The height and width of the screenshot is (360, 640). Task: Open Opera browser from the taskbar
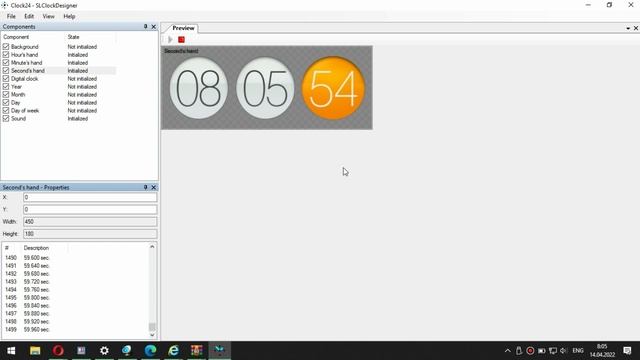pos(58,351)
